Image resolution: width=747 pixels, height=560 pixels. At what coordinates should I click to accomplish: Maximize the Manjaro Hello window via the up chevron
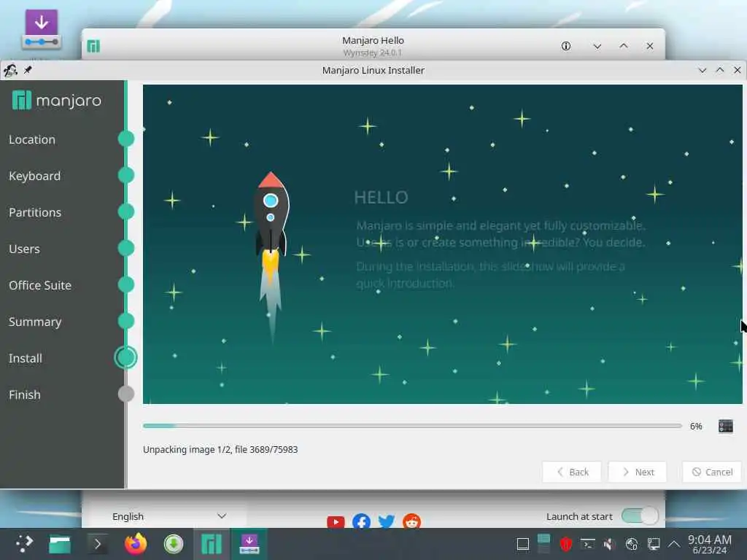click(623, 46)
